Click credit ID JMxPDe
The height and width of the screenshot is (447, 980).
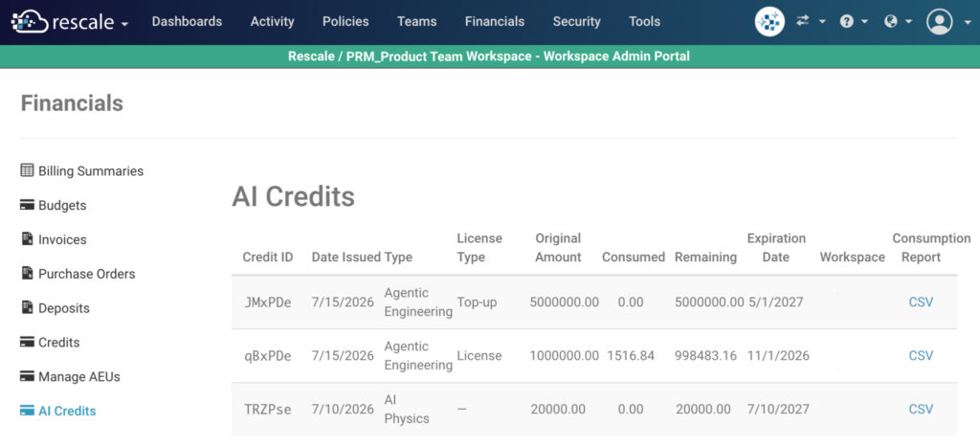(268, 302)
